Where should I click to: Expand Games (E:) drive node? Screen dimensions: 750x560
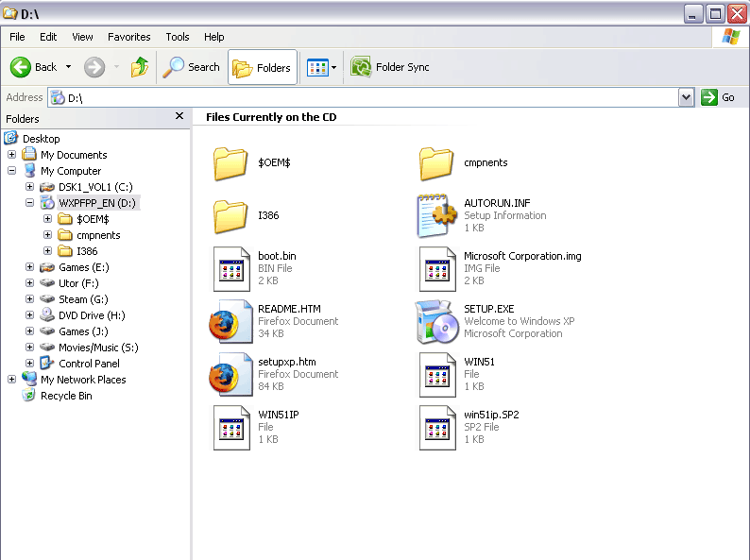pyautogui.click(x=29, y=267)
